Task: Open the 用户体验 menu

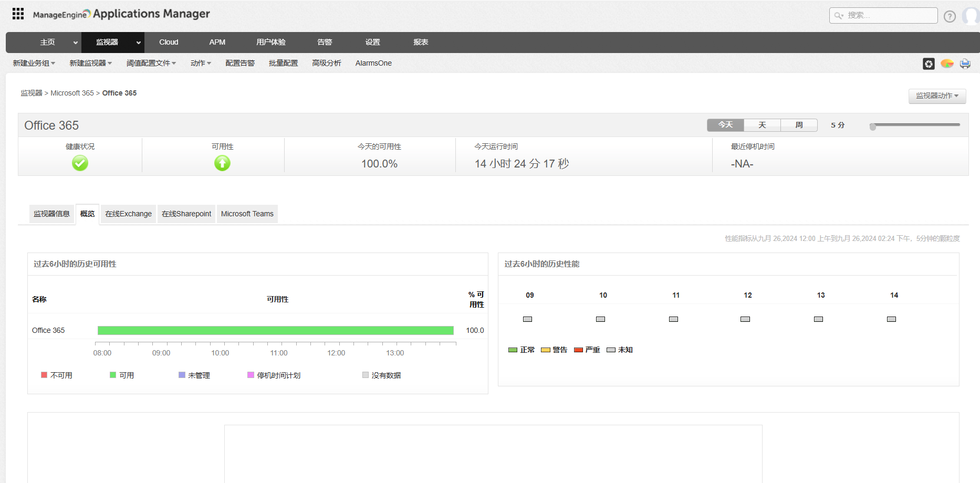Action: point(271,42)
